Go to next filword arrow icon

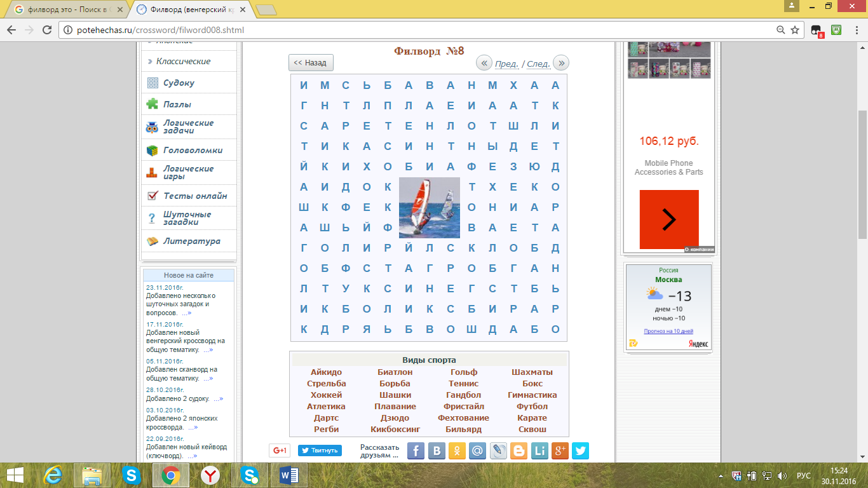pyautogui.click(x=561, y=63)
